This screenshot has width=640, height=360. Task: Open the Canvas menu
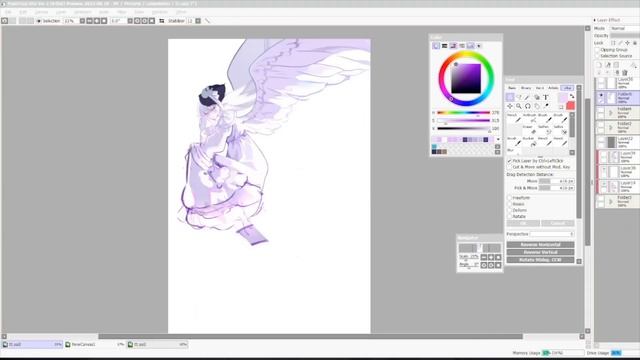41,12
